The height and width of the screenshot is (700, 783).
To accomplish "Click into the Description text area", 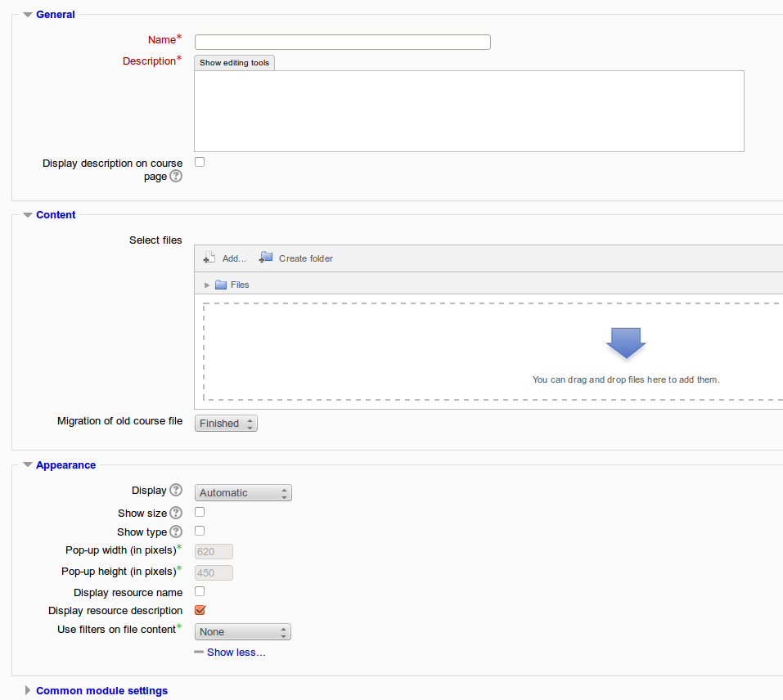I will click(x=469, y=111).
